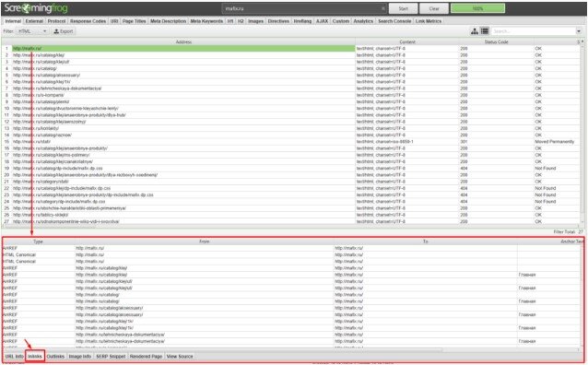Clear the URL field with the X icon
588x365 pixels.
pos(382,8)
